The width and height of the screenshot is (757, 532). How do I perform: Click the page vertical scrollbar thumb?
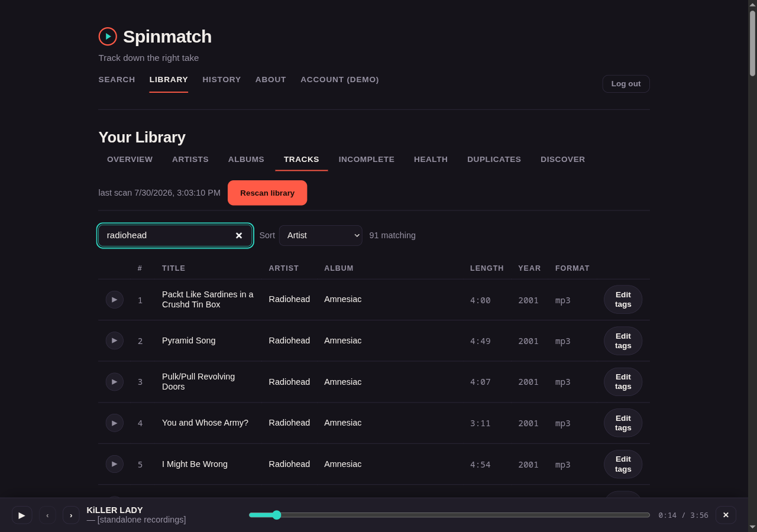752,43
